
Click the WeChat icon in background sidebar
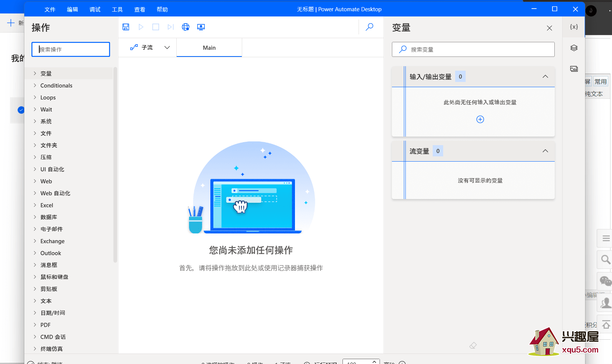606,281
